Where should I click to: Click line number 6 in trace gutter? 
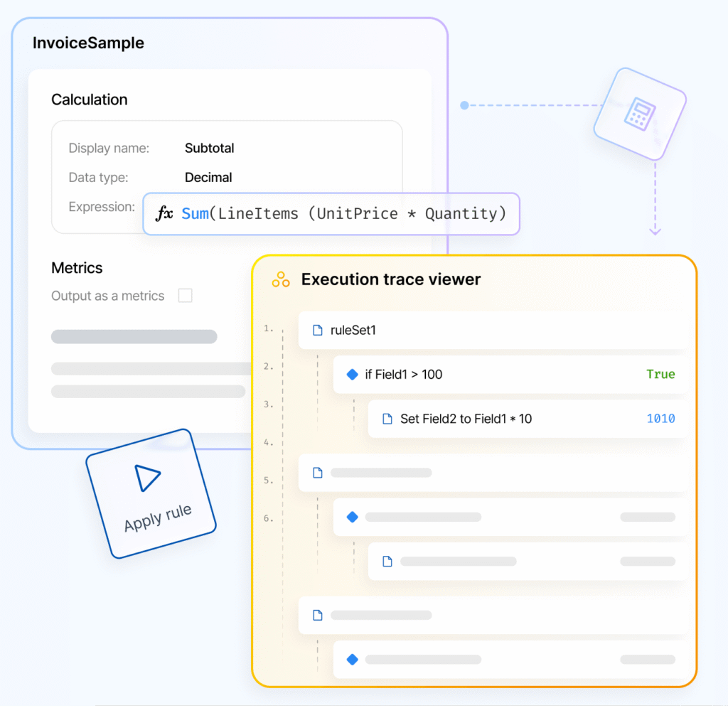coord(268,518)
